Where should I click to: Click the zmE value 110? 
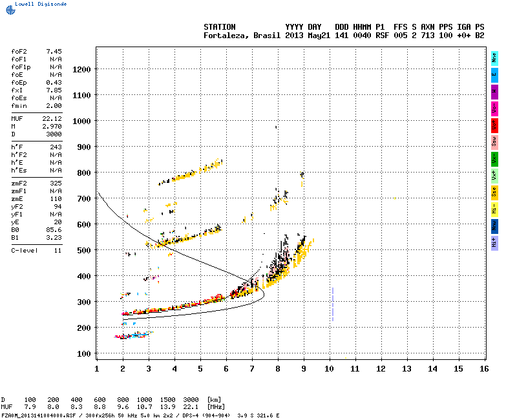point(56,199)
